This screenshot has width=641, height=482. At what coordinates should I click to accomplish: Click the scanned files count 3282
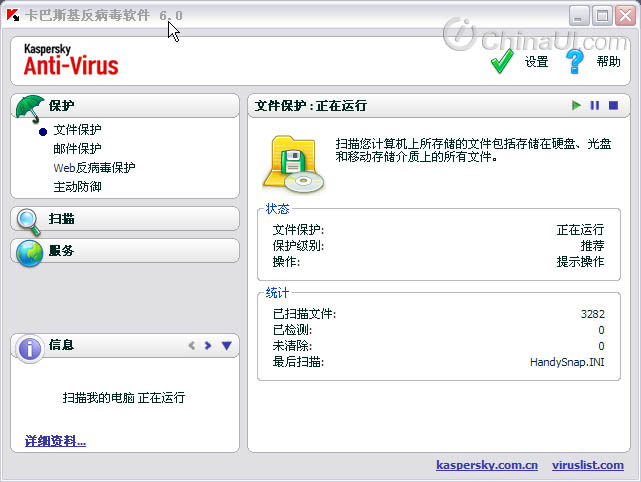[x=593, y=314]
